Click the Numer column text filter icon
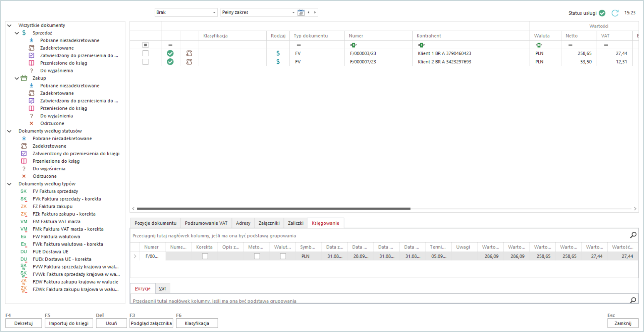644x332 pixels. (x=353, y=45)
